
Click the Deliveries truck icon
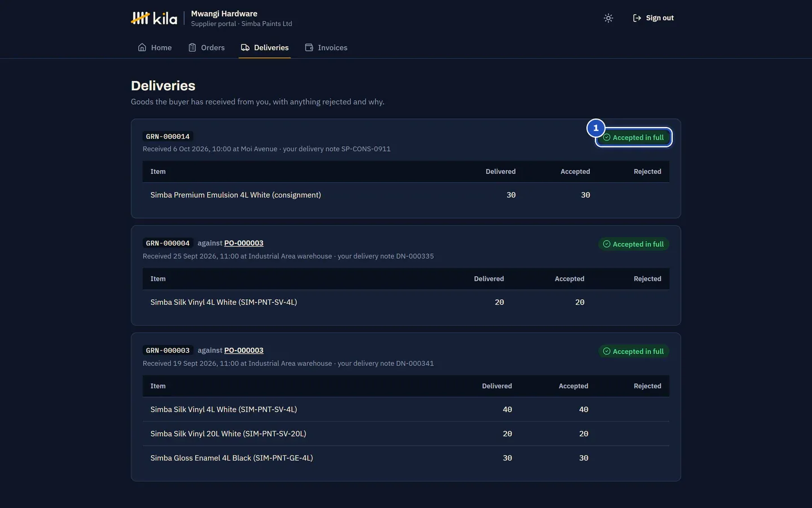pyautogui.click(x=245, y=47)
